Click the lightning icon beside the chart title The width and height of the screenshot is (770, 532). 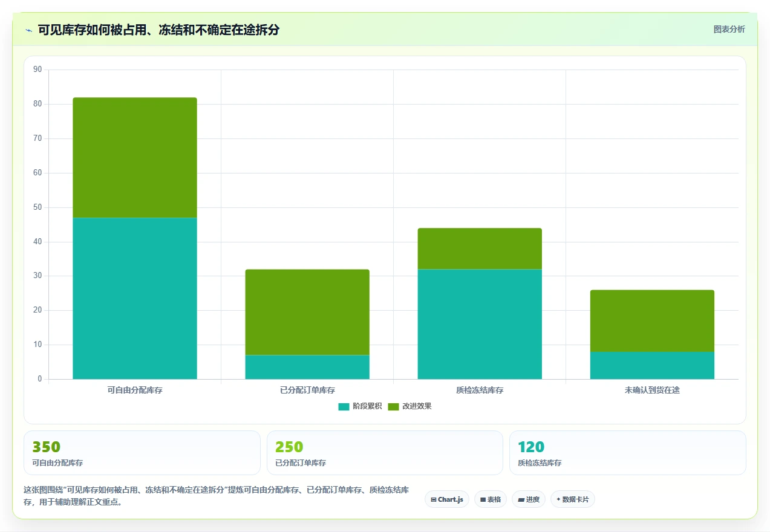tap(28, 30)
